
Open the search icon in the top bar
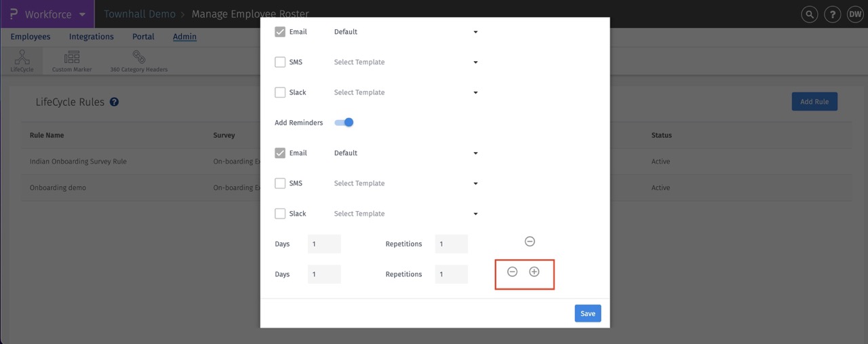(809, 14)
